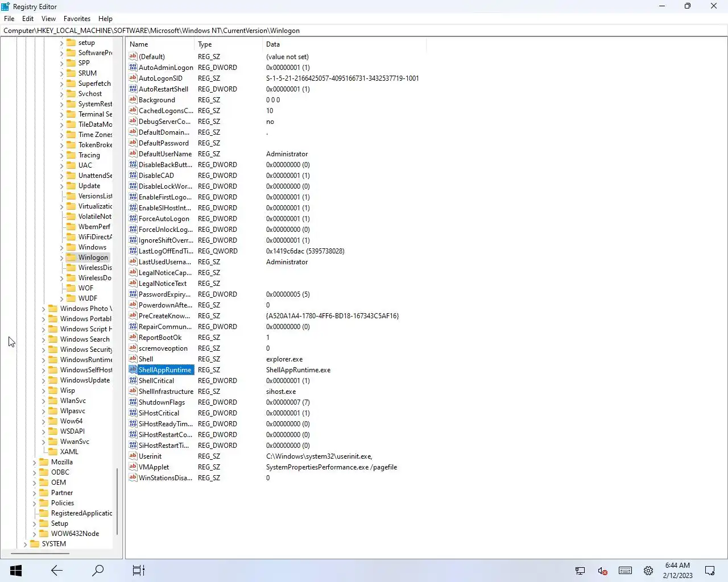
Task: Click the taskbar back arrow icon
Action: (57, 571)
